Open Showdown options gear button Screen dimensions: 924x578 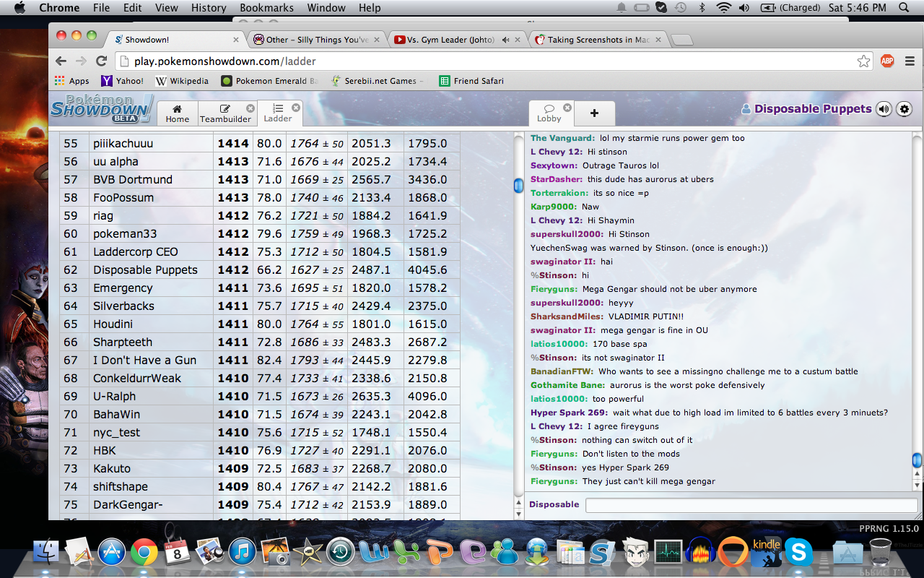904,109
